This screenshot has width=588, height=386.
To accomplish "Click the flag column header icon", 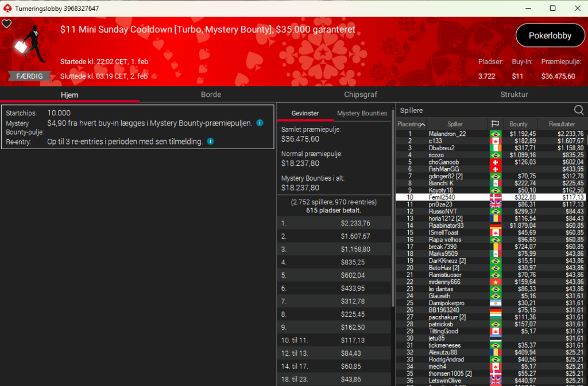I will (x=494, y=124).
